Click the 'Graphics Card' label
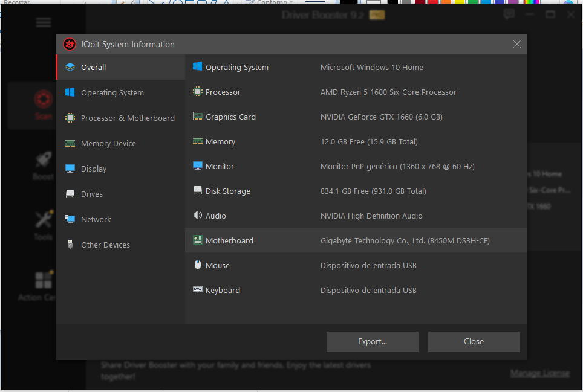 click(x=230, y=117)
